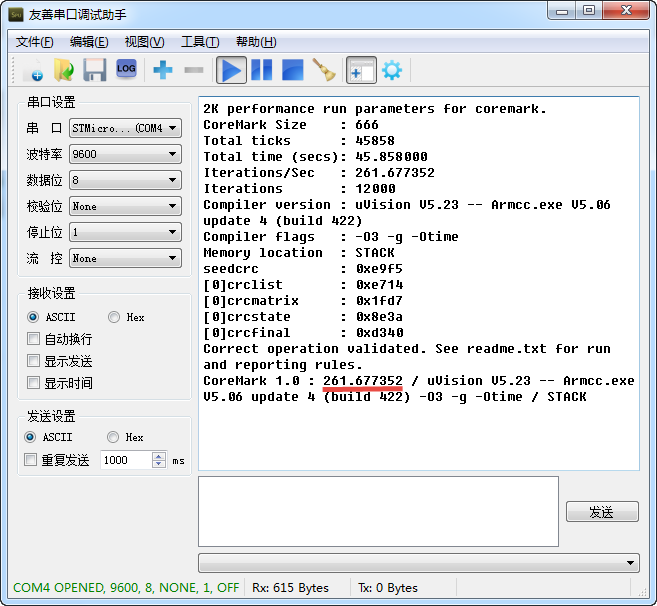The height and width of the screenshot is (606, 657).
Task: Click the 发送 send button
Action: pyautogui.click(x=601, y=511)
